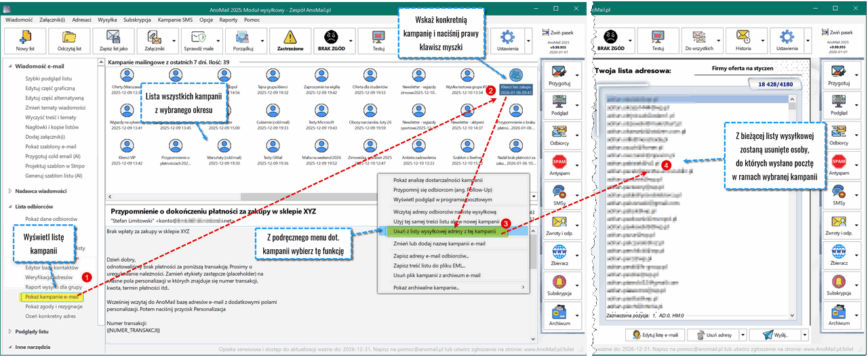Open the Kampanie SMS menu

click(x=175, y=20)
